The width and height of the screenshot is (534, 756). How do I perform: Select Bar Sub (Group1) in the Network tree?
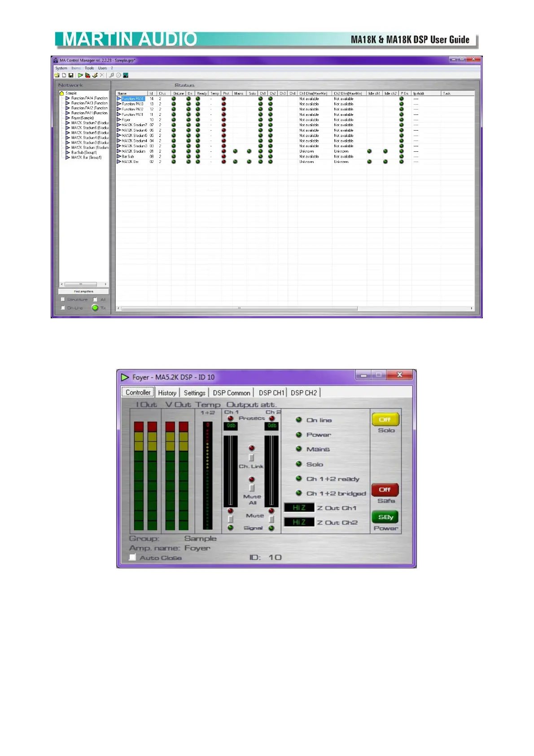click(84, 153)
